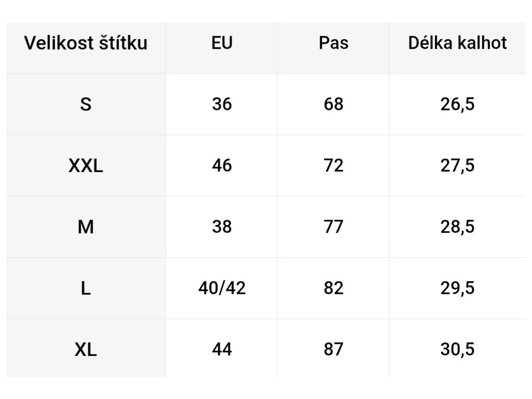Select the 'XL' size label cell
This screenshot has width=532, height=399.
point(86,350)
